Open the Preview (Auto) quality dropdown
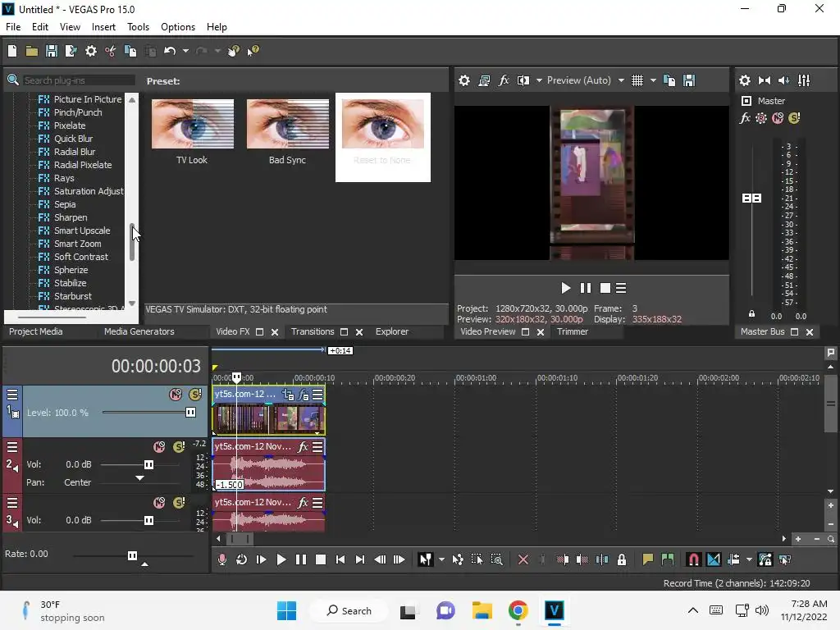The height and width of the screenshot is (630, 840). [x=621, y=80]
